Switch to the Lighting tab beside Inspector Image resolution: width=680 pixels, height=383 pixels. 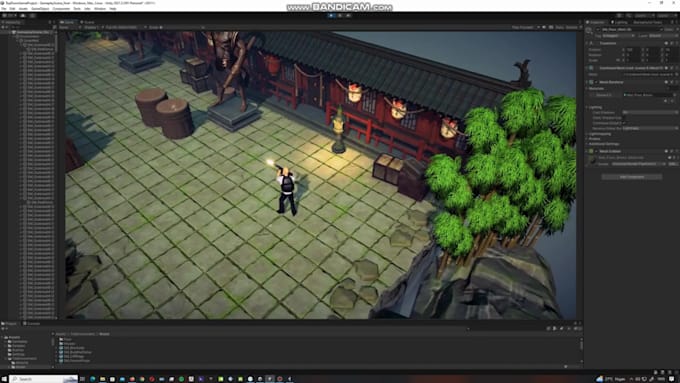pos(619,22)
